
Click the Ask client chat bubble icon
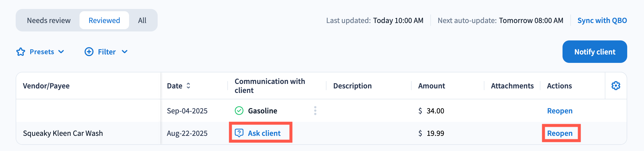239,133
